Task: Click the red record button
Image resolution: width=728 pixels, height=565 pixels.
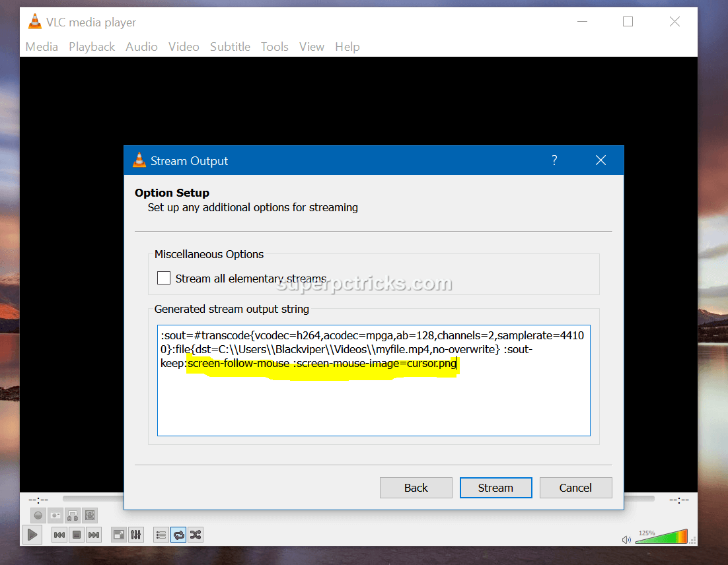Action: coord(38,515)
